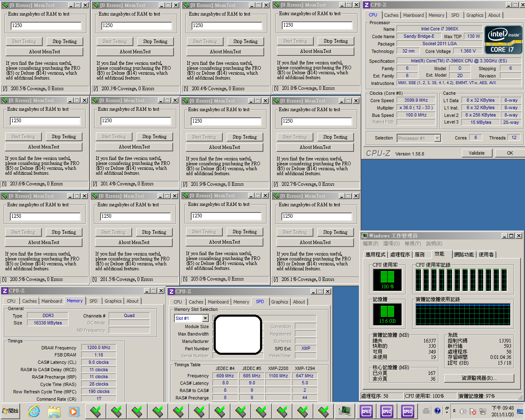Image resolution: width=525 pixels, height=420 pixels.
Task: Click the Size value 16338 MBytes in CPU-Z Memory
Action: (48, 323)
